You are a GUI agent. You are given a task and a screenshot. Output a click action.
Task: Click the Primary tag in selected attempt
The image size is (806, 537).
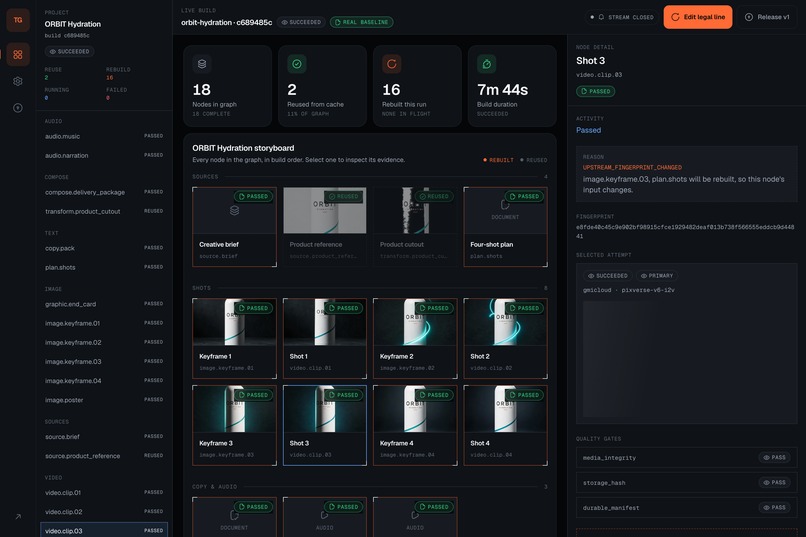click(x=656, y=276)
